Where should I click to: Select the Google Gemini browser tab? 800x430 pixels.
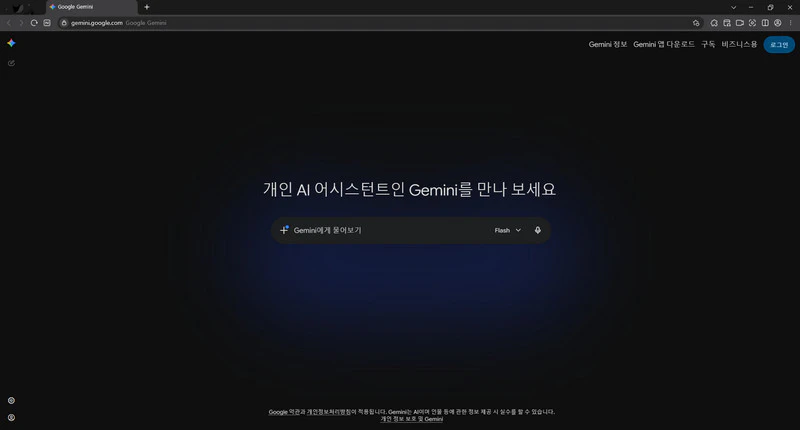pos(92,7)
